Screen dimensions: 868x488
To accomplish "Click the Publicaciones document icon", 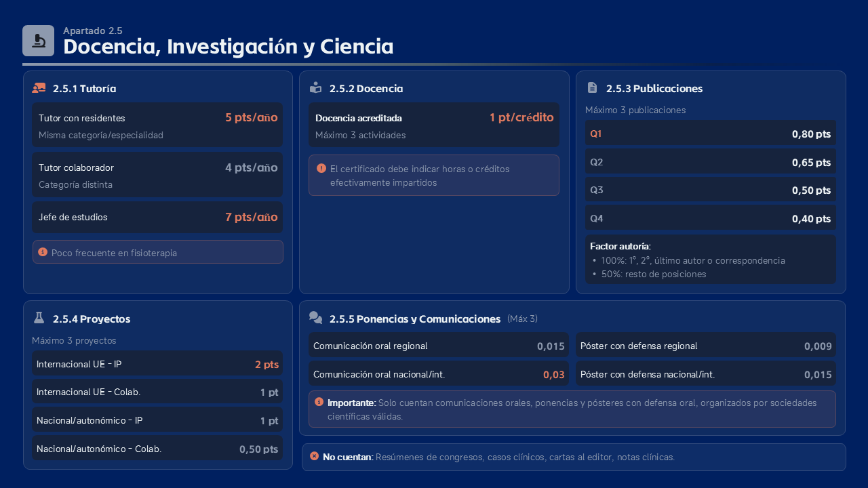I will [x=592, y=88].
